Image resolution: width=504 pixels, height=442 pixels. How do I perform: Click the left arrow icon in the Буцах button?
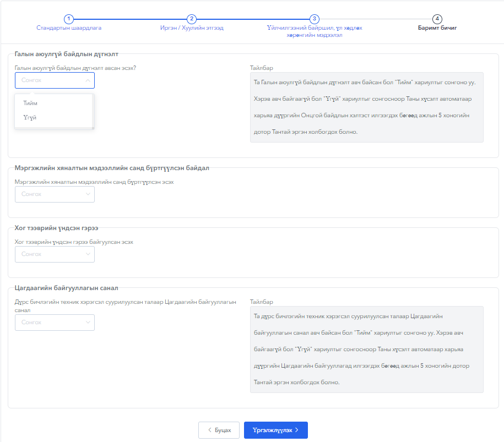pyautogui.click(x=209, y=430)
